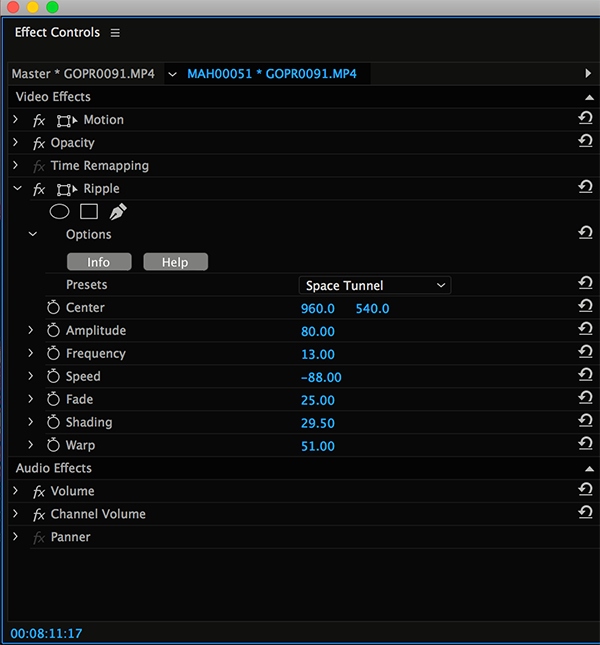600x645 pixels.
Task: Click the Help button
Action: coord(175,262)
